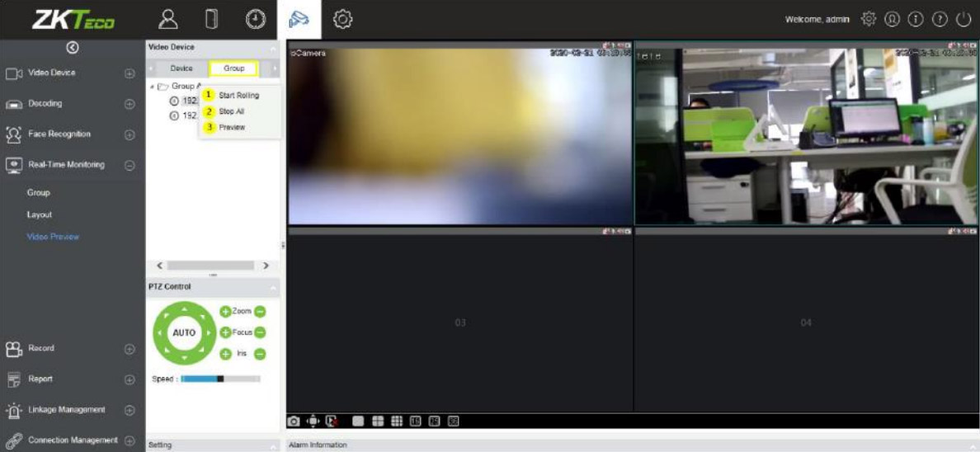Click the logout power icon
Image resolution: width=980 pixels, height=452 pixels.
[x=964, y=20]
